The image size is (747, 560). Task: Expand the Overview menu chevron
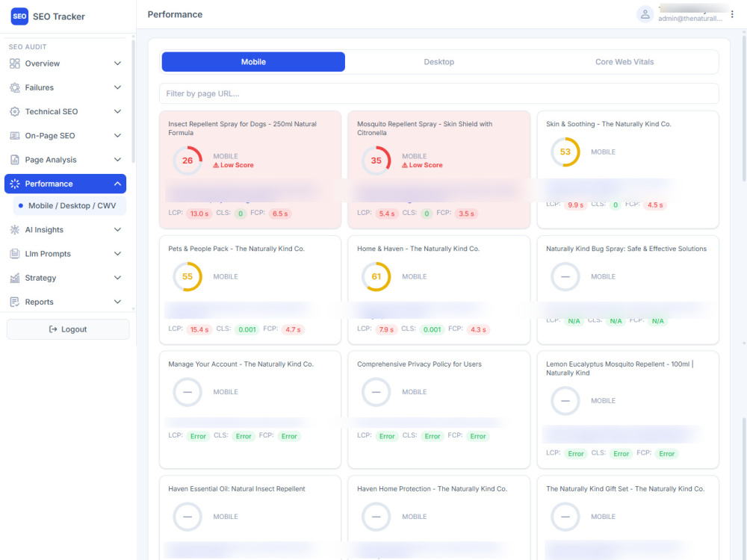click(118, 63)
